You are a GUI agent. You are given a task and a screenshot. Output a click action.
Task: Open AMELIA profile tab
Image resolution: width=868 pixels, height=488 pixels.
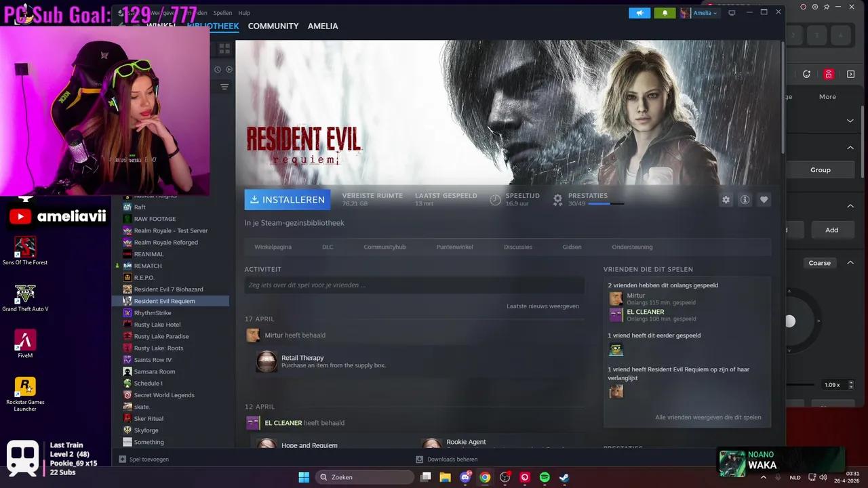[323, 26]
